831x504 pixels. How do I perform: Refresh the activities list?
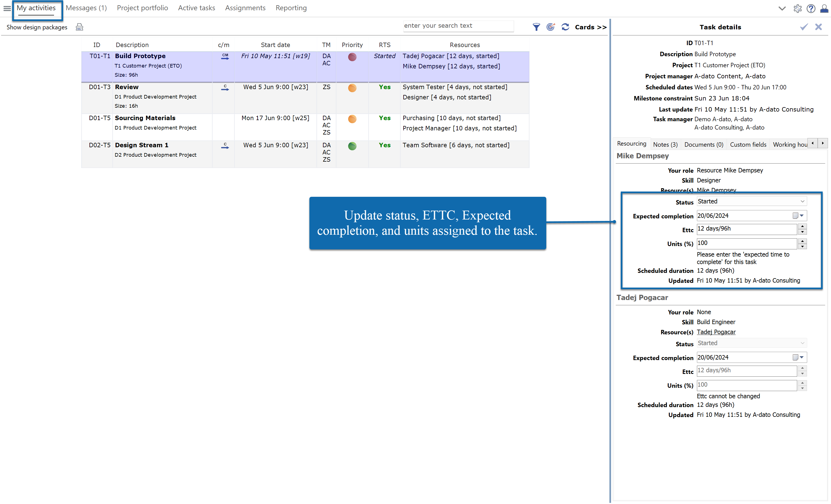565,27
